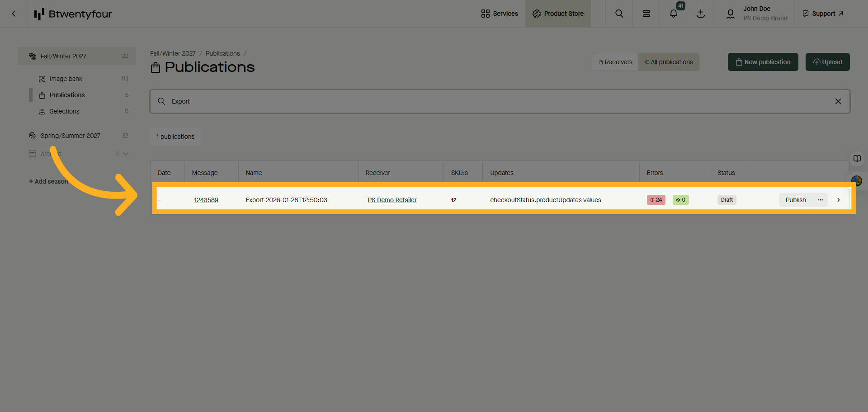Click the red 24 errors badge
Image resolution: width=868 pixels, height=412 pixels.
click(656, 199)
